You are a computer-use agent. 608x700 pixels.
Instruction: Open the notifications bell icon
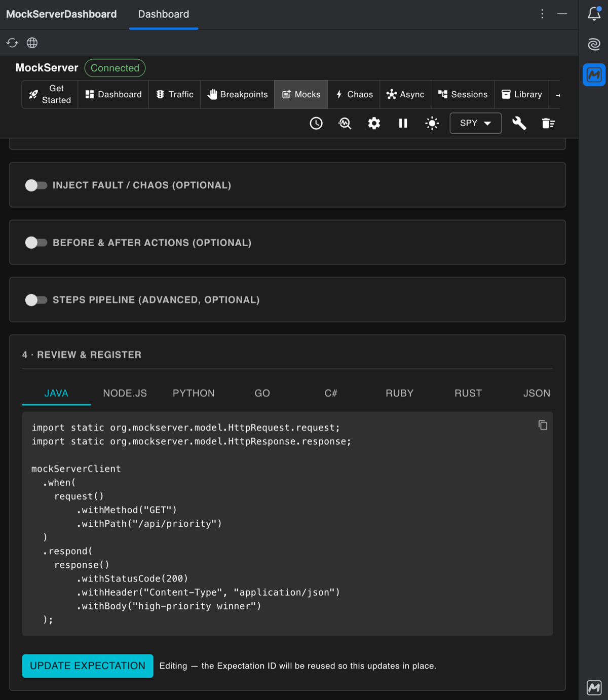point(594,14)
